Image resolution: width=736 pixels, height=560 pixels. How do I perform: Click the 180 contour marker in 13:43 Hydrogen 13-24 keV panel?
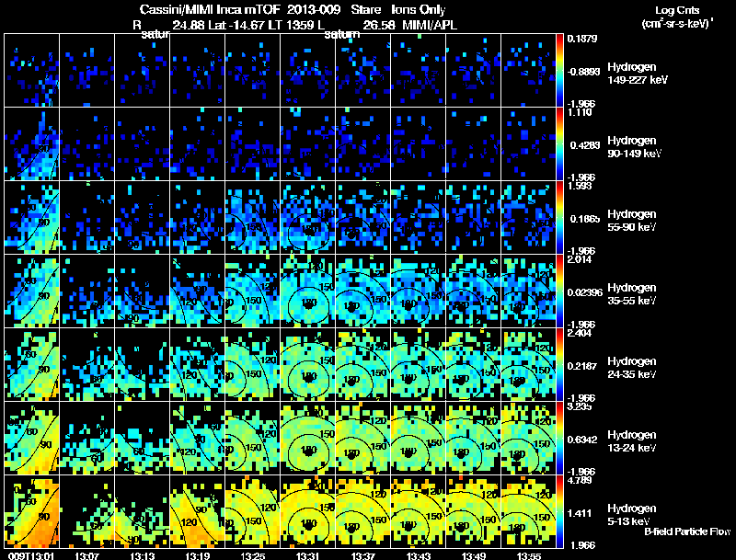(408, 452)
